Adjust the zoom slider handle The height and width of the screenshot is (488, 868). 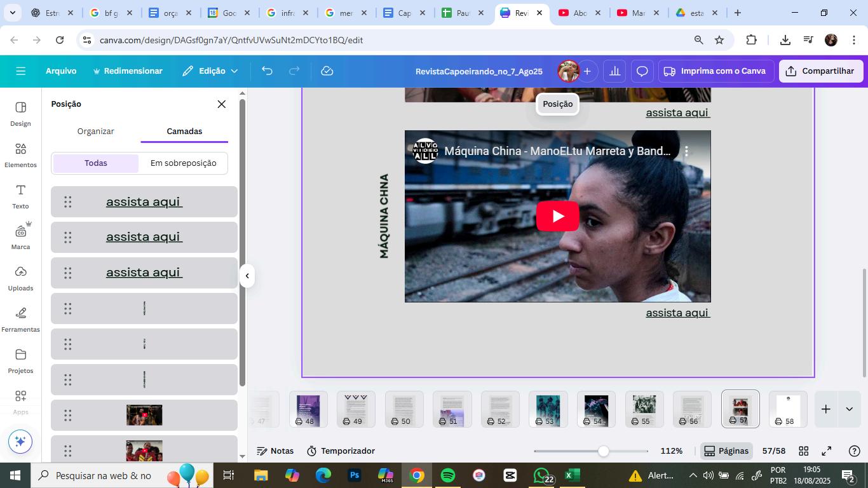[x=603, y=451]
